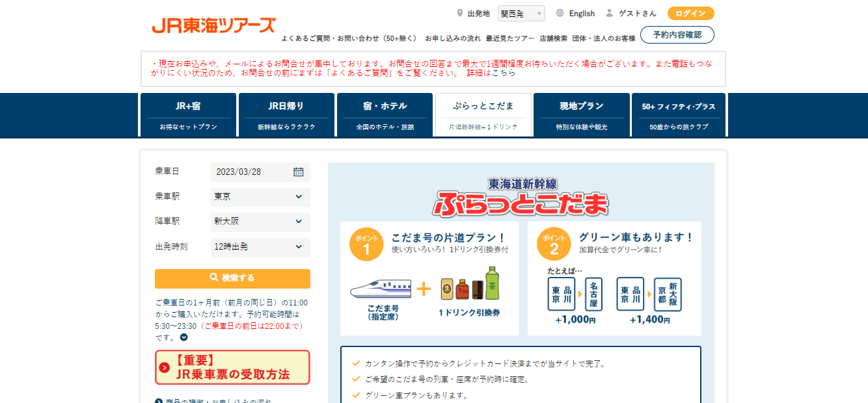This screenshot has height=403, width=868.
Task: Expand the circled chevron below the purchase notice
Action: [x=183, y=337]
